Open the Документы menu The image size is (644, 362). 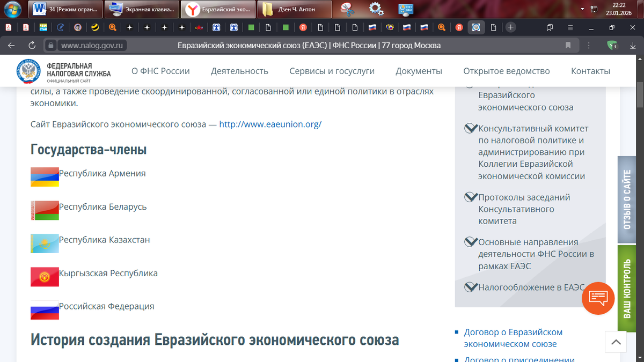click(x=419, y=71)
